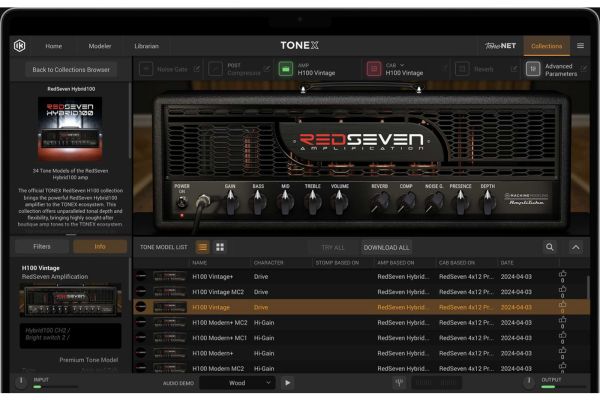Like the H100 Modern+ row tone model
The height and width of the screenshot is (400, 600).
coord(562,351)
